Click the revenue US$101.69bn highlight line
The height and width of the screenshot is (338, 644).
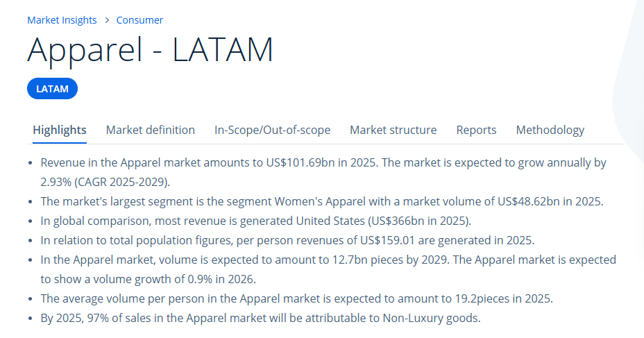coord(323,163)
